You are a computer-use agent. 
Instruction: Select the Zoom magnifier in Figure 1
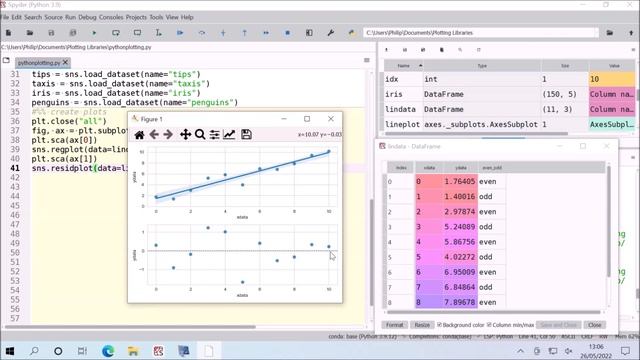200,135
